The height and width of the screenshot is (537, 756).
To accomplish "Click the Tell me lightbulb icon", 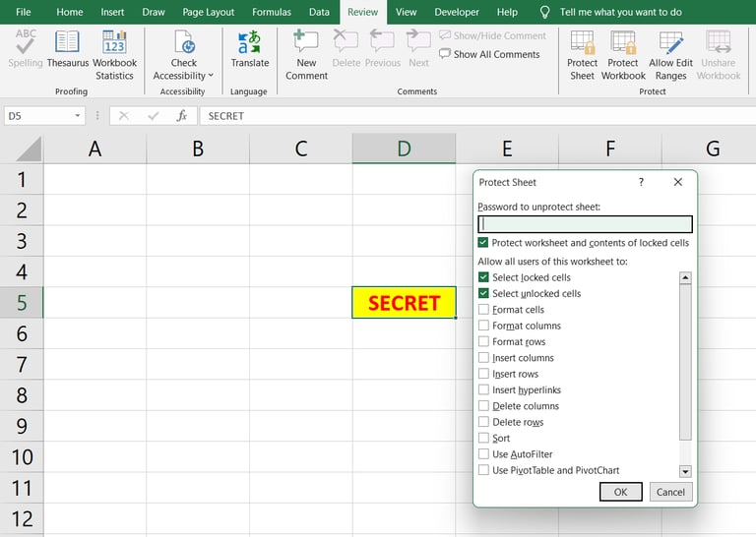I will click(x=544, y=12).
